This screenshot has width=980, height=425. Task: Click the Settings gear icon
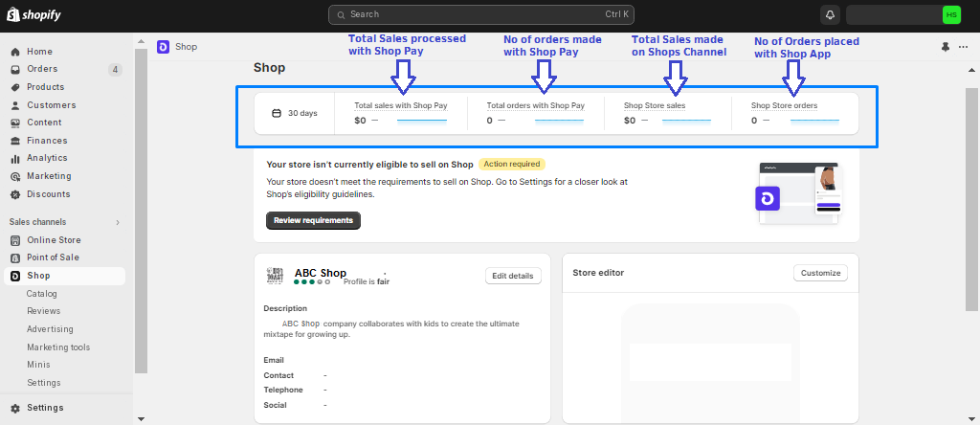pyautogui.click(x=15, y=408)
